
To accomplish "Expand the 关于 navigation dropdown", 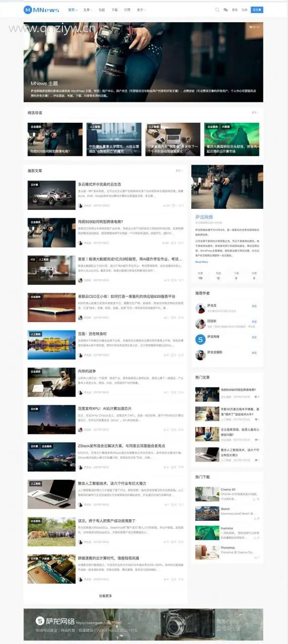I will pyautogui.click(x=141, y=10).
